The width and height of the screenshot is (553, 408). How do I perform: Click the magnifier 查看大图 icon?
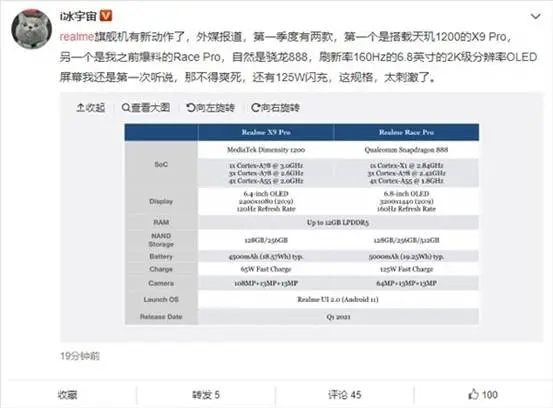coord(126,107)
